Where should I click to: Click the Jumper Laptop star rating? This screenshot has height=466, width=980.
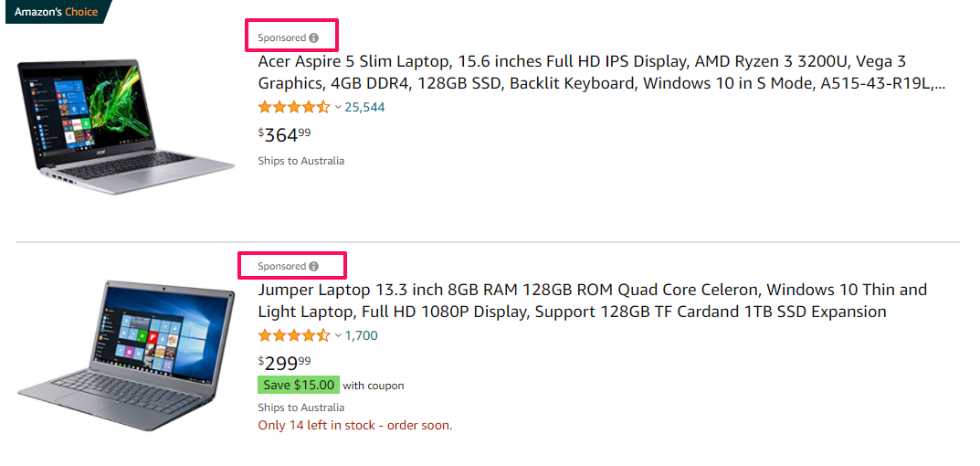click(x=294, y=336)
